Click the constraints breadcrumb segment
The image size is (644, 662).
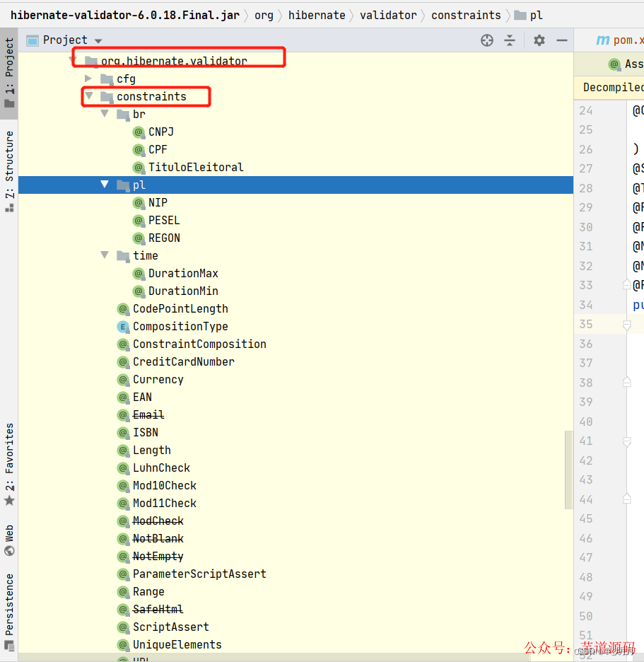click(x=466, y=15)
